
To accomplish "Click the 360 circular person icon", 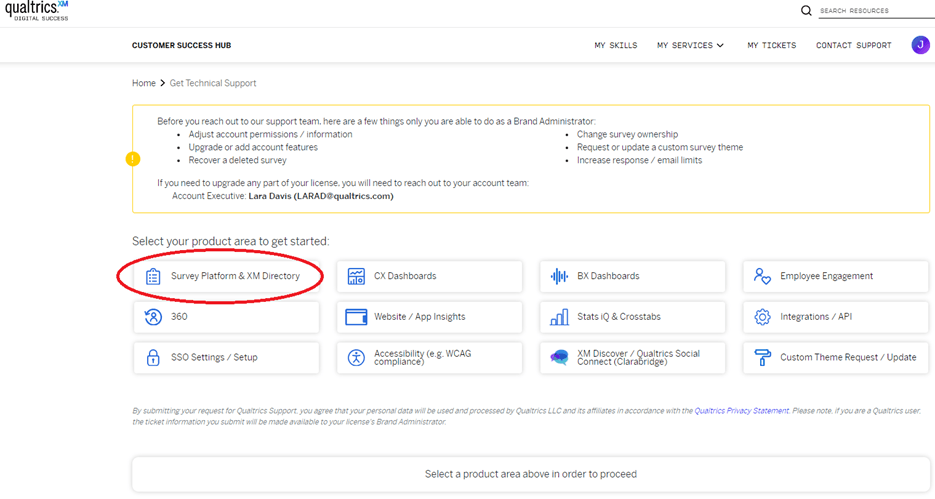I will pyautogui.click(x=153, y=317).
